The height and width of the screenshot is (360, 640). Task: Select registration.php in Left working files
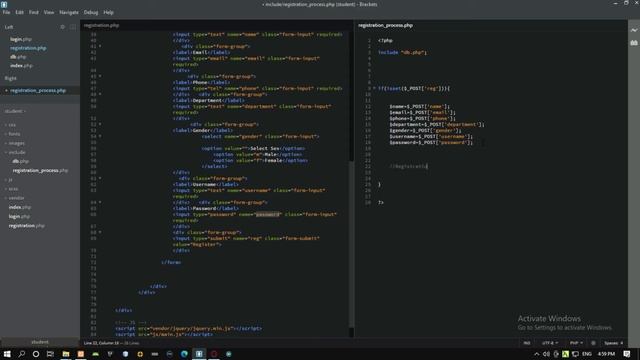tap(28, 48)
